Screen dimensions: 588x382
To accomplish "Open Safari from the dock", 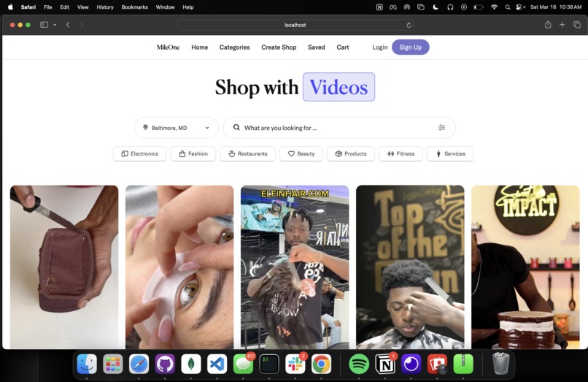I will tap(139, 364).
